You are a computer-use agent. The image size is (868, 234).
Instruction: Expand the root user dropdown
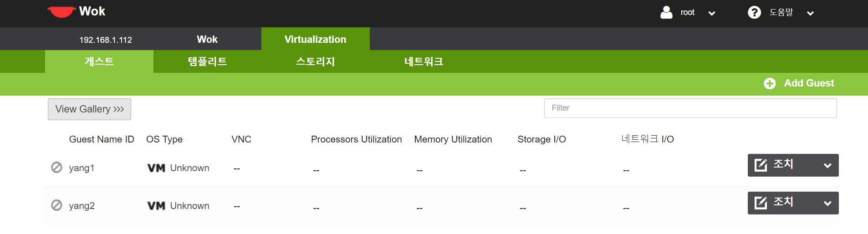[712, 13]
